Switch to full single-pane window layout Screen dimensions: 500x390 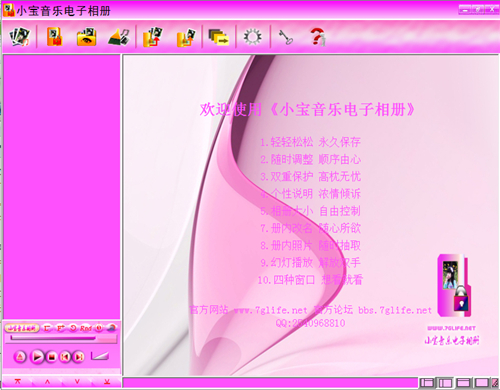[482, 383]
